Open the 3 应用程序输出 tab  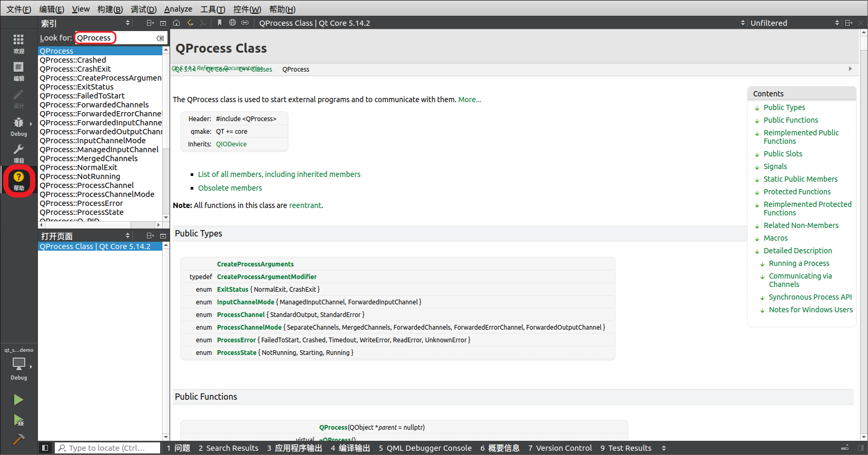coord(294,448)
